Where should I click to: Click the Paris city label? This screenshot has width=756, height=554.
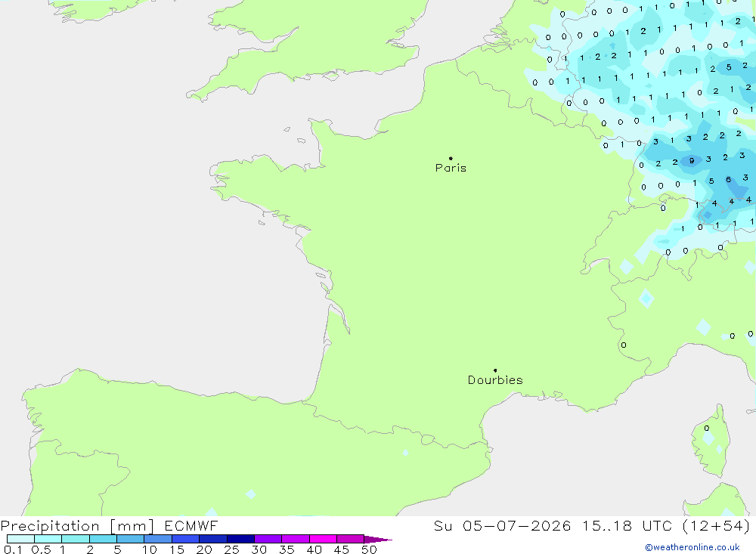click(x=451, y=168)
